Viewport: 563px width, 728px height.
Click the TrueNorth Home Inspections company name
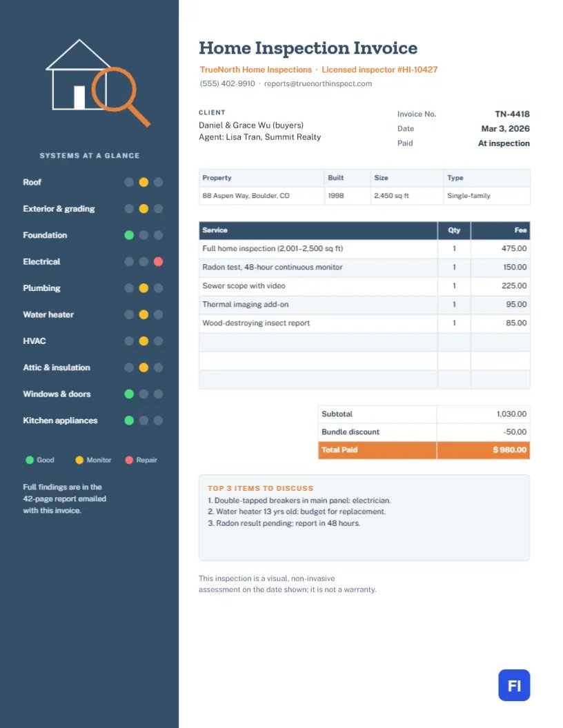(255, 70)
